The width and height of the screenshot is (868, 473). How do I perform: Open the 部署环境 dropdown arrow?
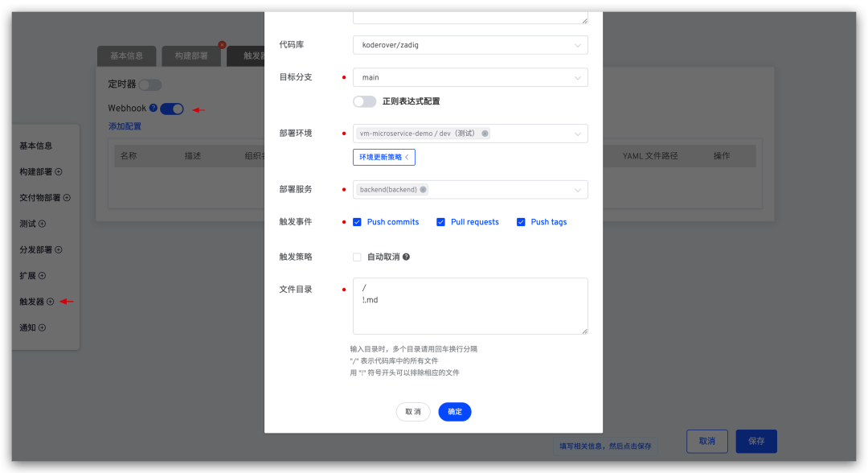pos(577,134)
